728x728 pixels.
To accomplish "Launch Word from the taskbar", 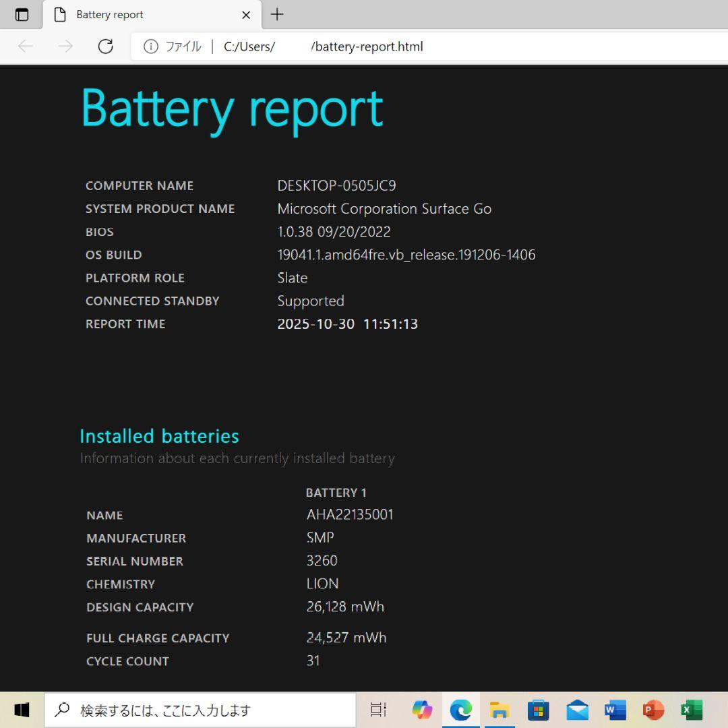I will point(615,710).
